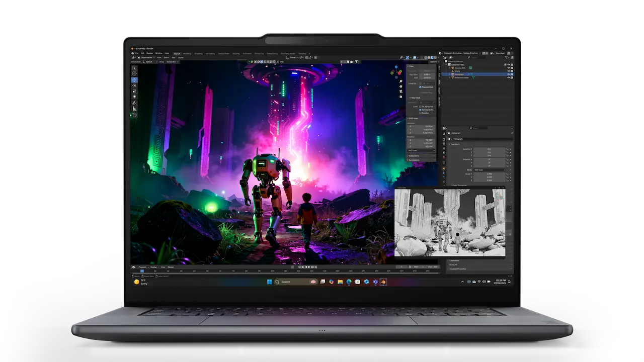The image size is (644, 362).
Task: Open the Render menu
Action: (149, 53)
